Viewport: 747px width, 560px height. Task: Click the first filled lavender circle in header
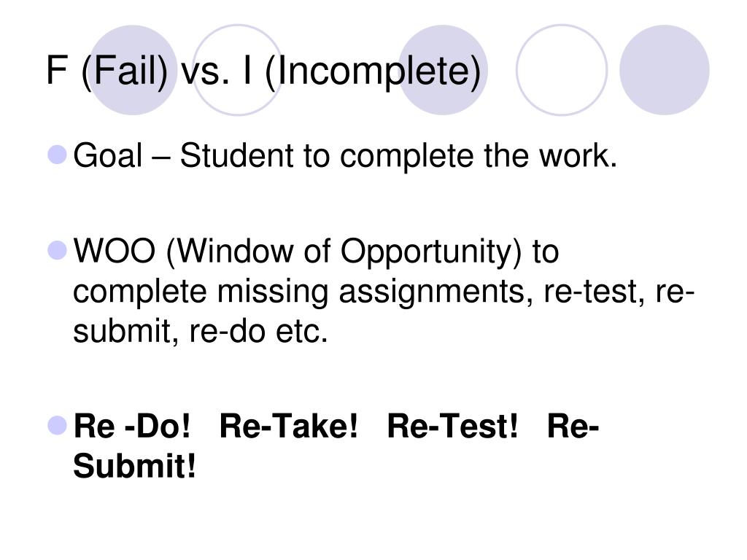pos(133,70)
